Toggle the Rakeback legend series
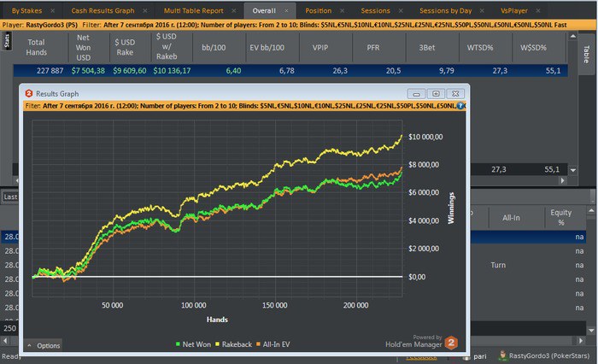 tap(235, 343)
